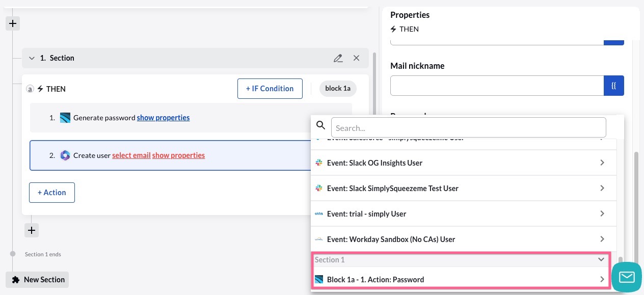Expand Event: Slack OG Insights User
Viewport: 644px width, 295px height.
coord(464,163)
